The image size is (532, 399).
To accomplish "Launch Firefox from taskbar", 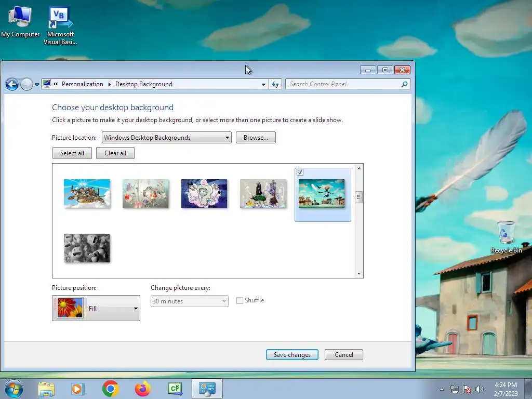I will (x=142, y=389).
